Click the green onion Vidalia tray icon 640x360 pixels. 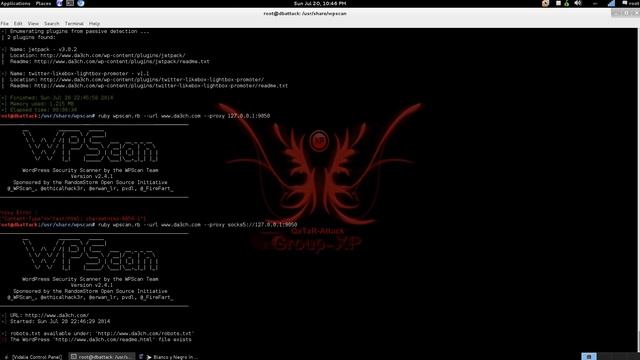[567, 3]
